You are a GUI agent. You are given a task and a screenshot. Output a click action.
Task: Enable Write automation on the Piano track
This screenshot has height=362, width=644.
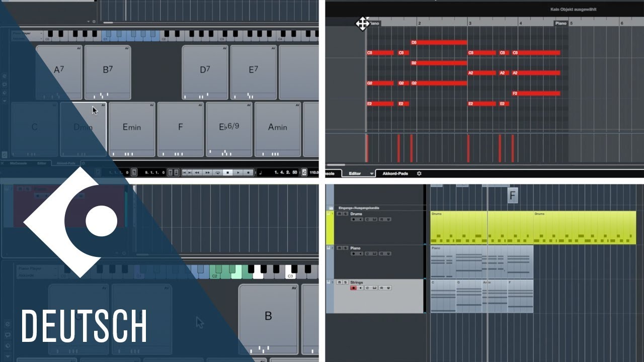click(388, 253)
